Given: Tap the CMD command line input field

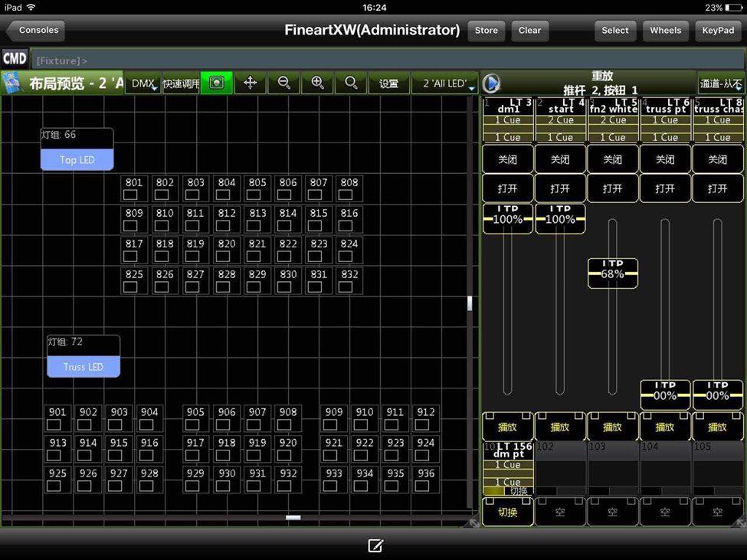Looking at the screenshot, I should (383, 60).
